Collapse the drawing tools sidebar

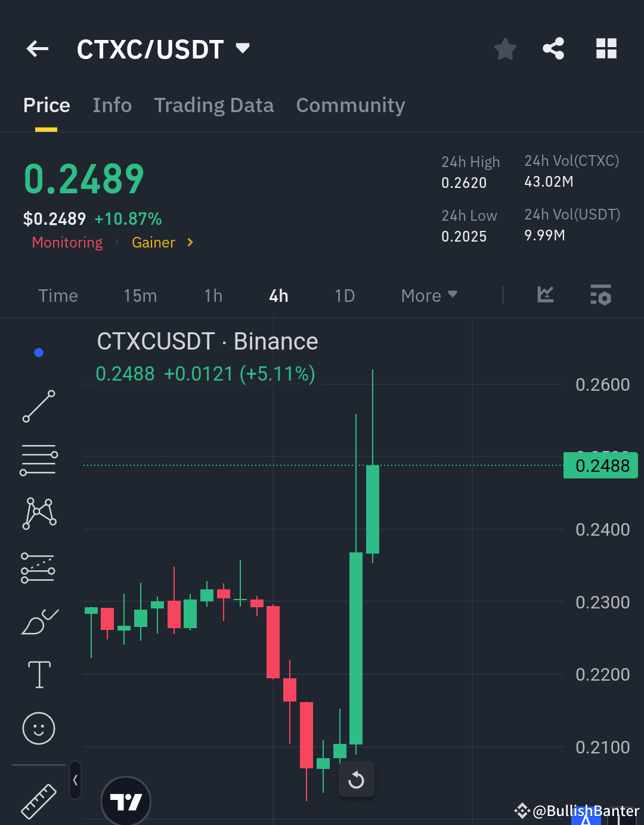[75, 780]
